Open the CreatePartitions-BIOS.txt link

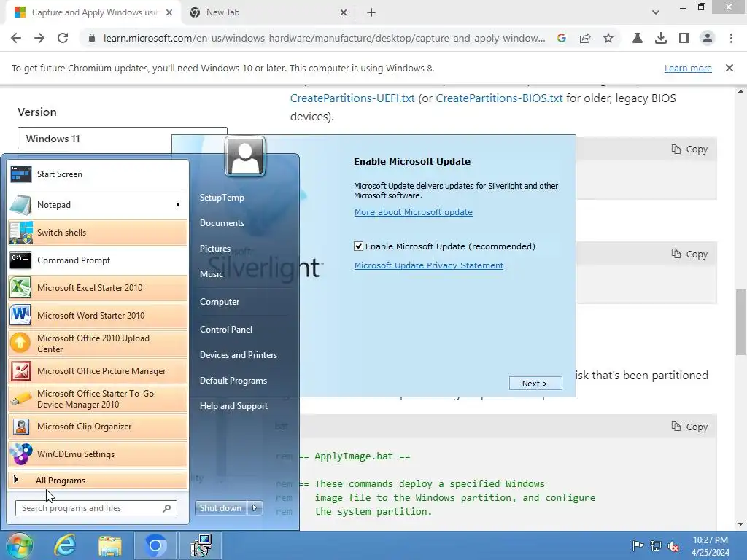coord(499,98)
